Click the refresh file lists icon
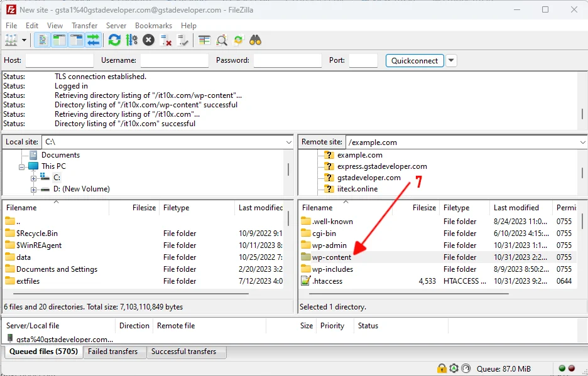The image size is (588, 376). 114,40
